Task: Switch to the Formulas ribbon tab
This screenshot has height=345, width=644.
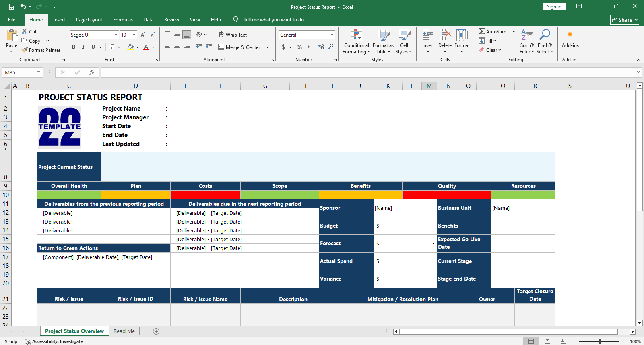Action: tap(123, 20)
